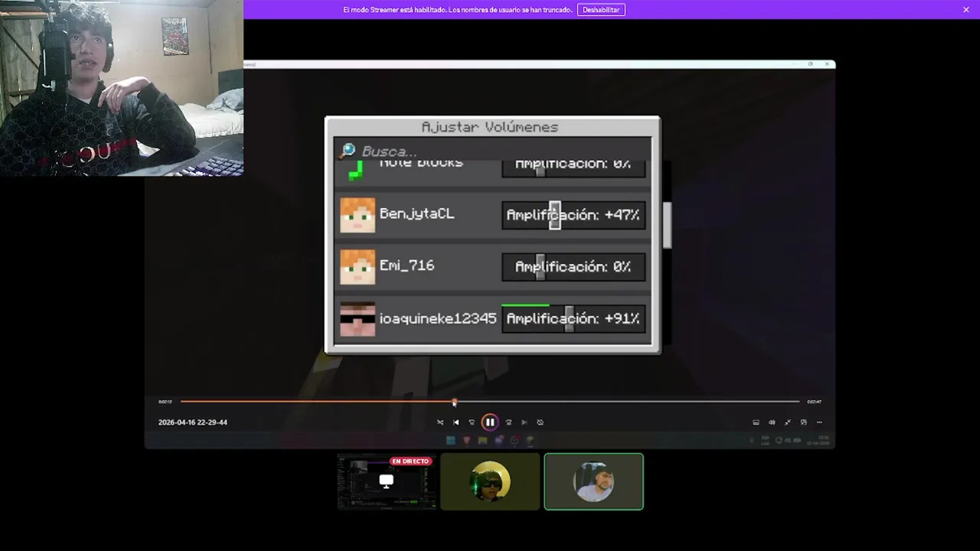
Task: Click the Busca search field
Action: pos(492,151)
